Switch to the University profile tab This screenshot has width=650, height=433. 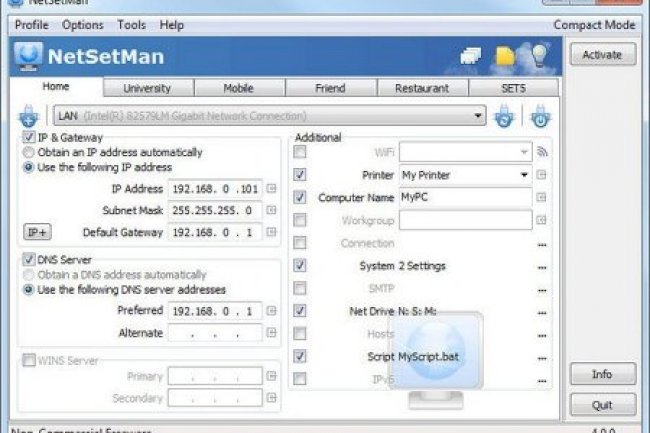pyautogui.click(x=147, y=88)
